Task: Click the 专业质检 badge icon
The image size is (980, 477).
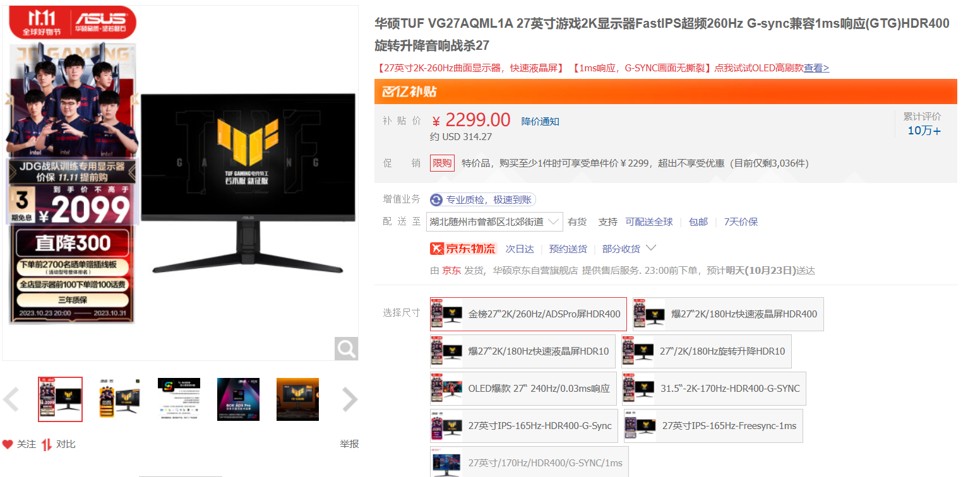Action: pos(436,200)
